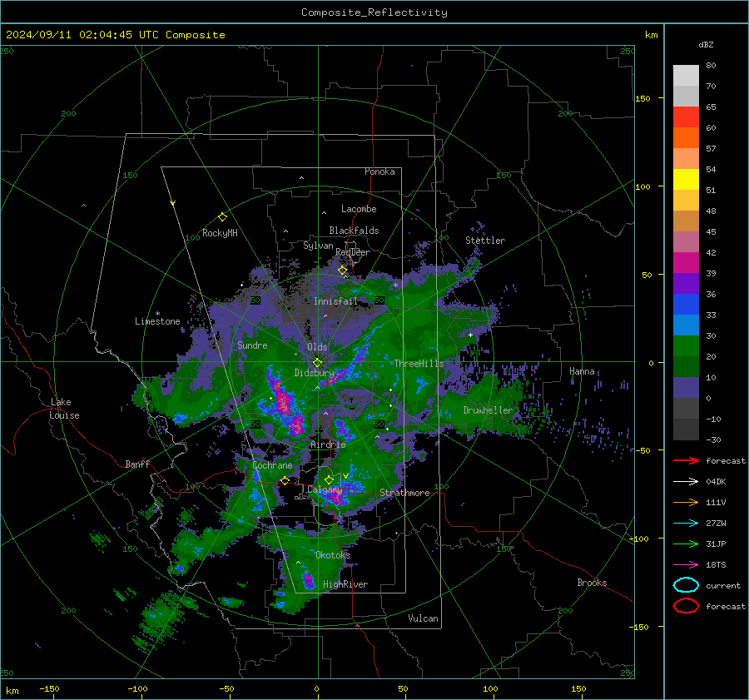Click the Calgary city label
This screenshot has width=749, height=700.
[x=325, y=489]
